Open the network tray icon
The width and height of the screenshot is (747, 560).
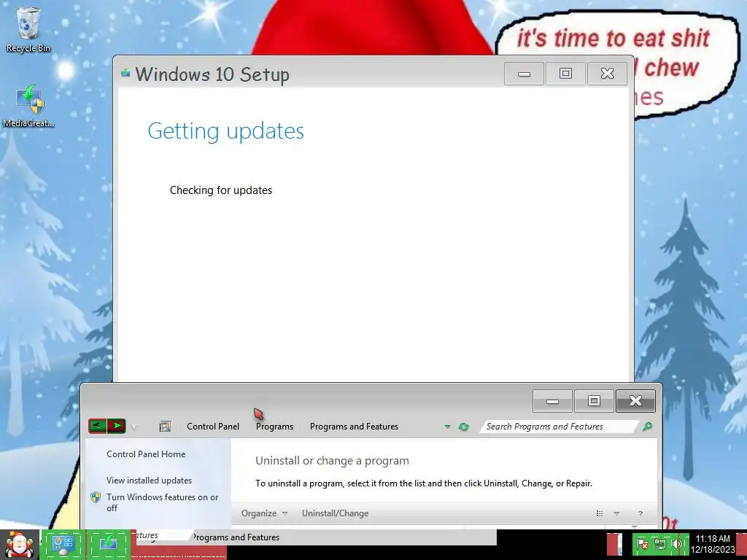[659, 544]
